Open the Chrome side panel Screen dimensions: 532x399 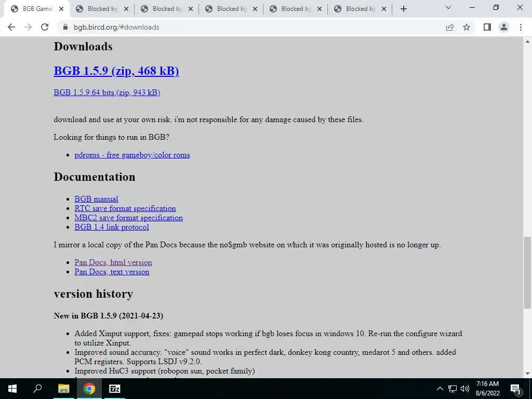tap(487, 27)
